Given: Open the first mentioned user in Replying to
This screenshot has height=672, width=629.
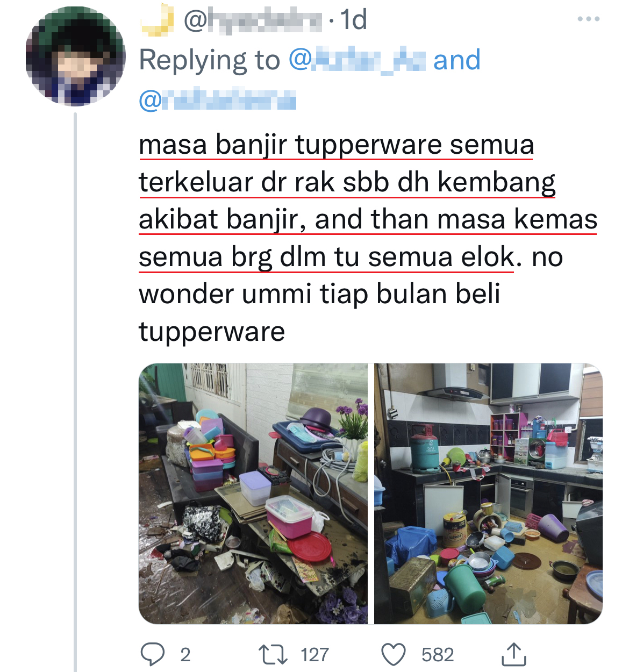Looking at the screenshot, I should 357,60.
